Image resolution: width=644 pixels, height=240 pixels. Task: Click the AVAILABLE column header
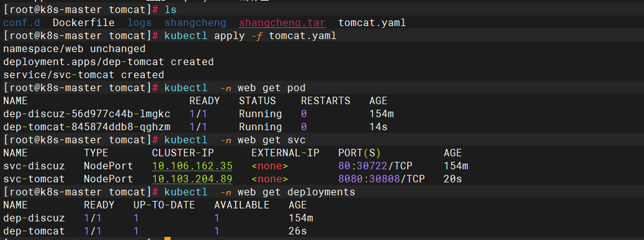[x=242, y=205]
